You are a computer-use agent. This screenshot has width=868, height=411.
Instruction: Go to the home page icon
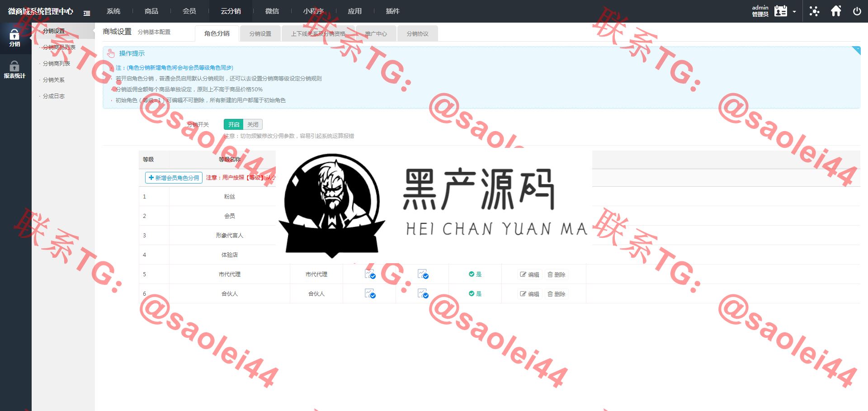tap(836, 11)
